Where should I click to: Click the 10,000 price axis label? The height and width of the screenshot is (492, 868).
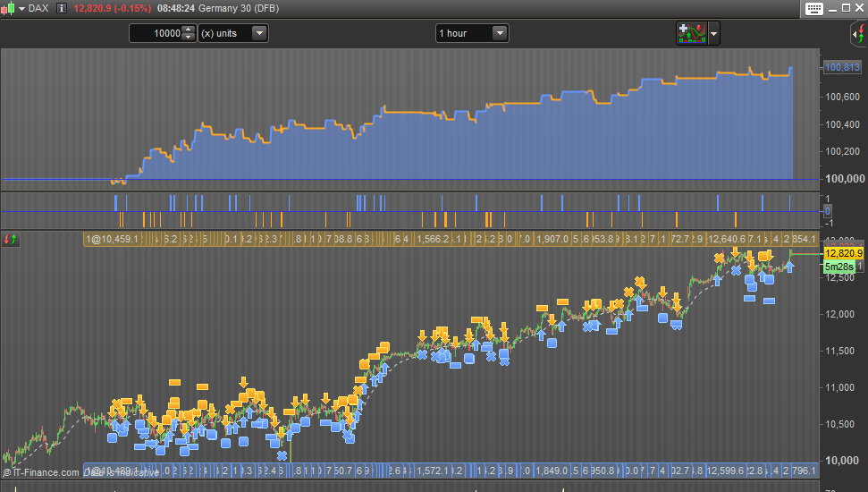pyautogui.click(x=842, y=461)
